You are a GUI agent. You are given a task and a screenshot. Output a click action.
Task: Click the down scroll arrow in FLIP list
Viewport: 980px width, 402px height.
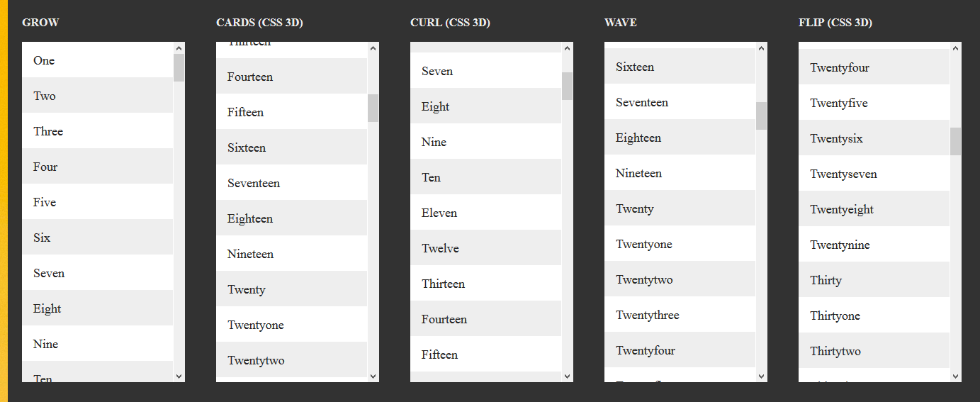(955, 376)
